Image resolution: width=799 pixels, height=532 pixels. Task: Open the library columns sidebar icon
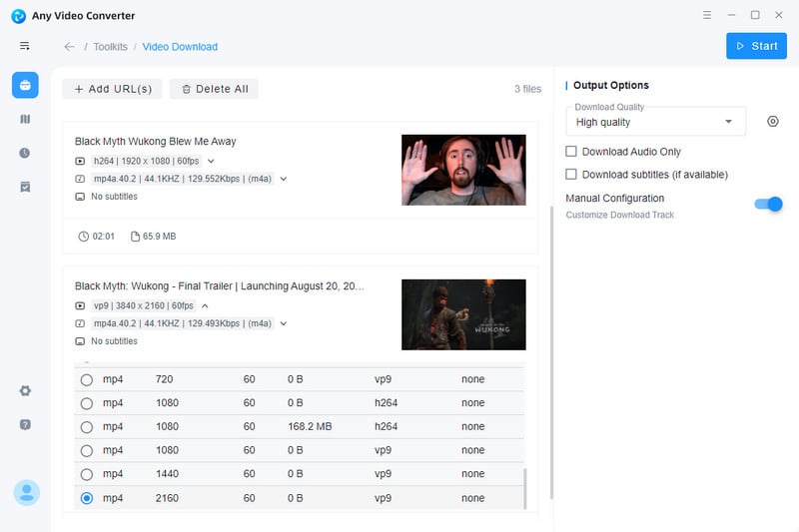25,119
